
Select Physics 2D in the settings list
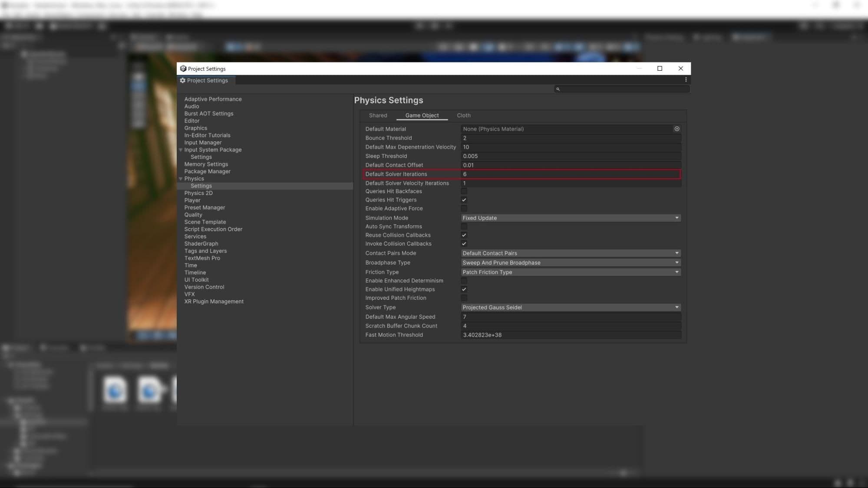pos(198,193)
